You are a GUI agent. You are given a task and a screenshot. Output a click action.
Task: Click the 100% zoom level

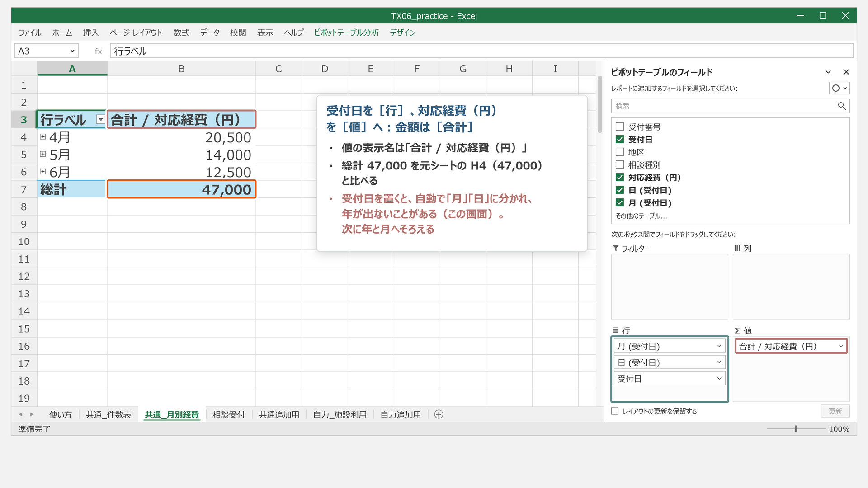pos(839,429)
